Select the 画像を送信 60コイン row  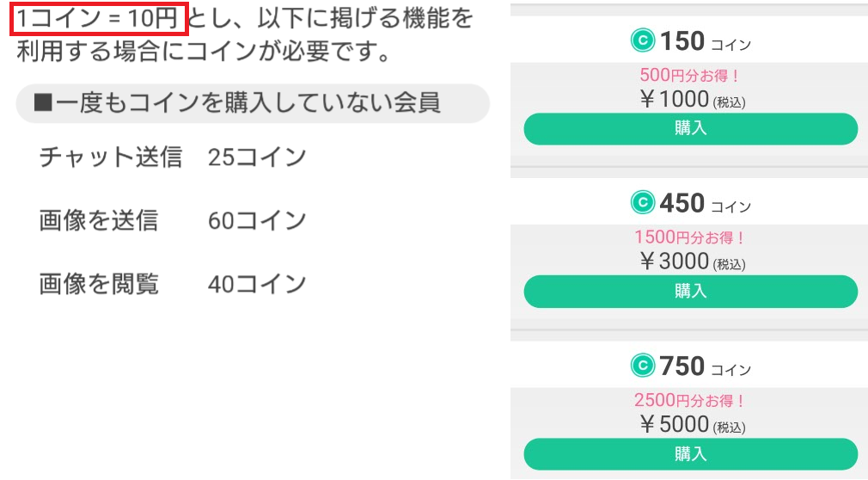173,221
